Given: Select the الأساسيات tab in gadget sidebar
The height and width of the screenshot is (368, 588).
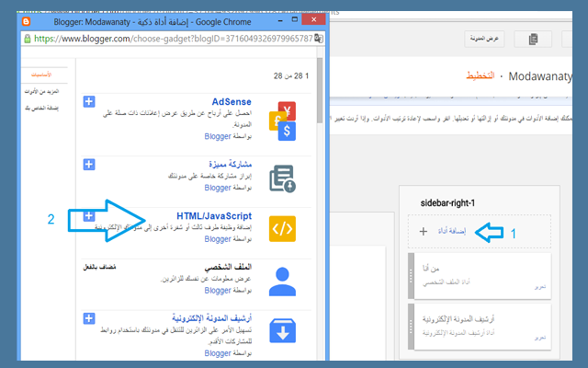Looking at the screenshot, I should point(41,75).
